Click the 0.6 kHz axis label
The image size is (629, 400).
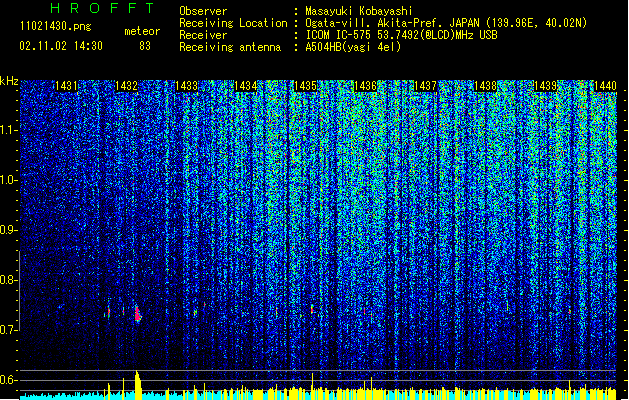click(x=9, y=380)
